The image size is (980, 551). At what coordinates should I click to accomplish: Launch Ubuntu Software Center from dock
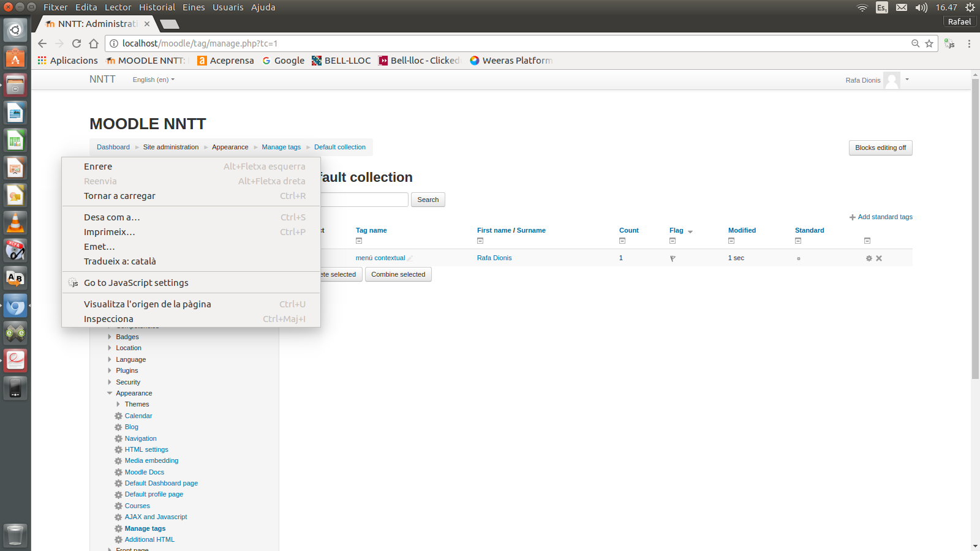[x=15, y=58]
